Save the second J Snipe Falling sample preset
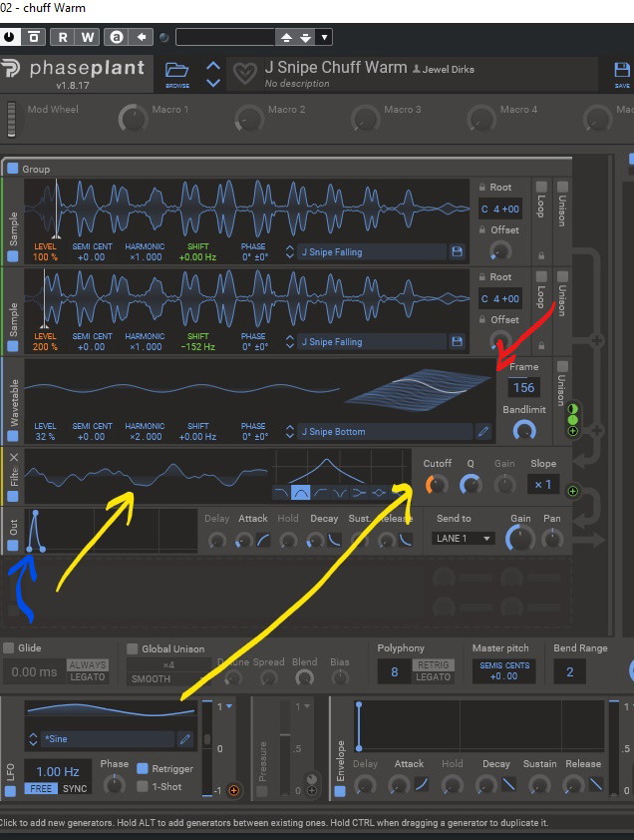Viewport: 634px width, 840px height. click(x=457, y=341)
